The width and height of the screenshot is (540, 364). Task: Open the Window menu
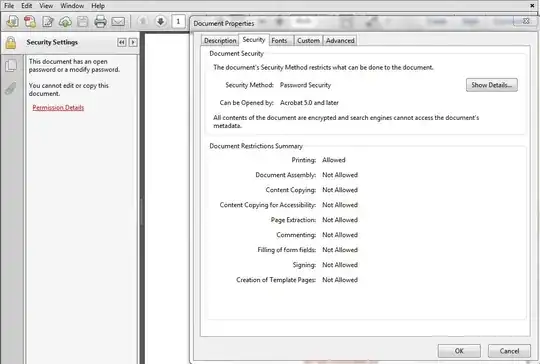pos(72,6)
